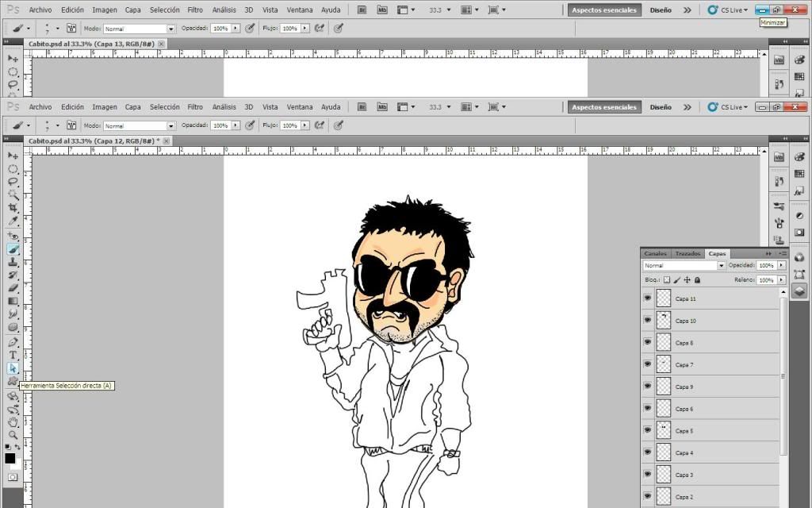Image resolution: width=812 pixels, height=508 pixels.
Task: Toggle visibility eye of Capa 5
Action: [x=647, y=431]
